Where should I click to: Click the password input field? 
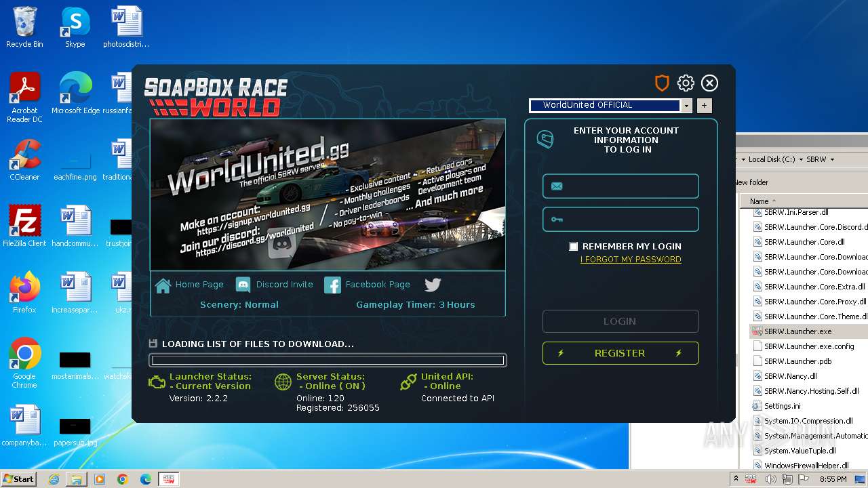620,220
